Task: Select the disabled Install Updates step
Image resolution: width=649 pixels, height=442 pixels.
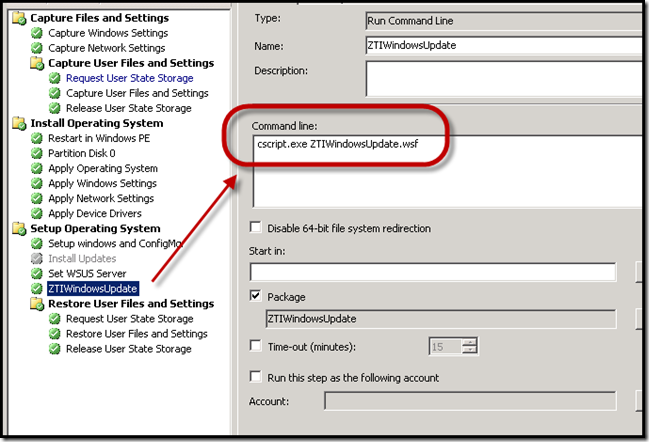Action: tap(82, 259)
